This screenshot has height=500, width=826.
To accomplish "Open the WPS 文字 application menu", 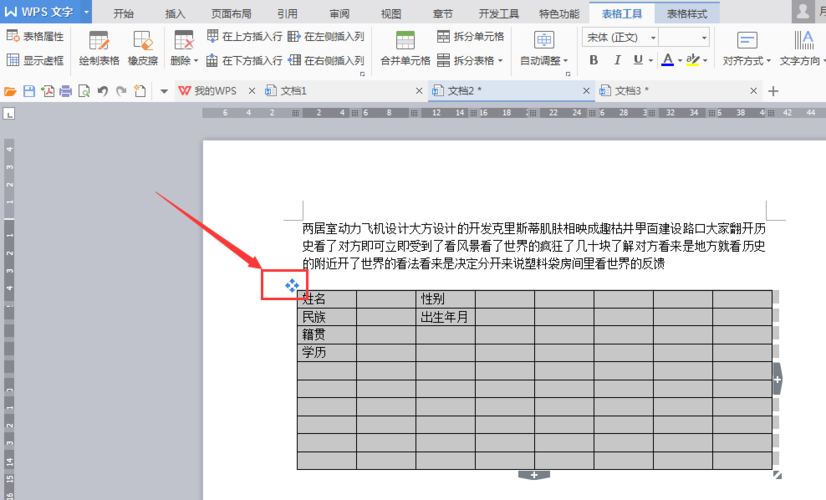I will click(46, 12).
